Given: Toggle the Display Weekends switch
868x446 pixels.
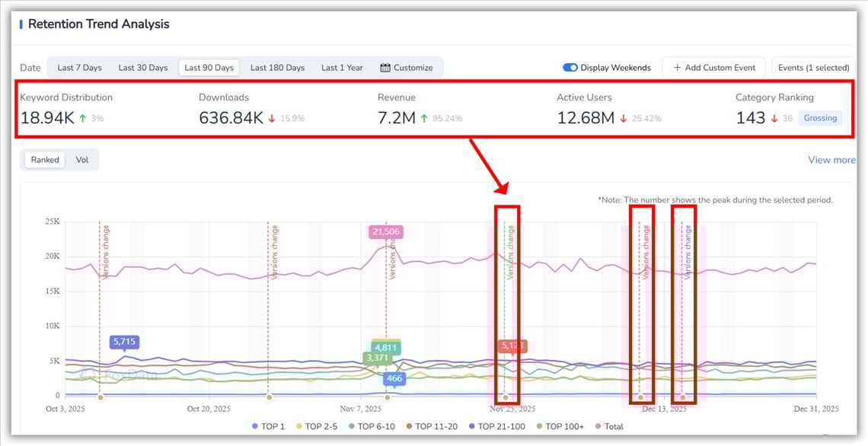Looking at the screenshot, I should [570, 68].
